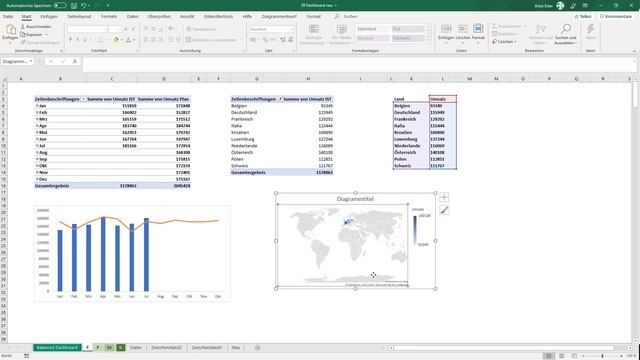Switch to the Einfügen ribbon tab

[x=49, y=16]
